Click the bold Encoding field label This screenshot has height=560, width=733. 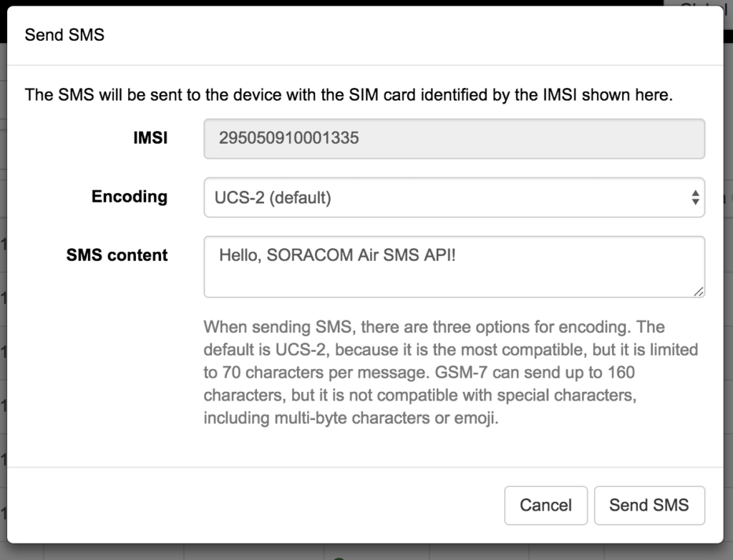point(130,197)
